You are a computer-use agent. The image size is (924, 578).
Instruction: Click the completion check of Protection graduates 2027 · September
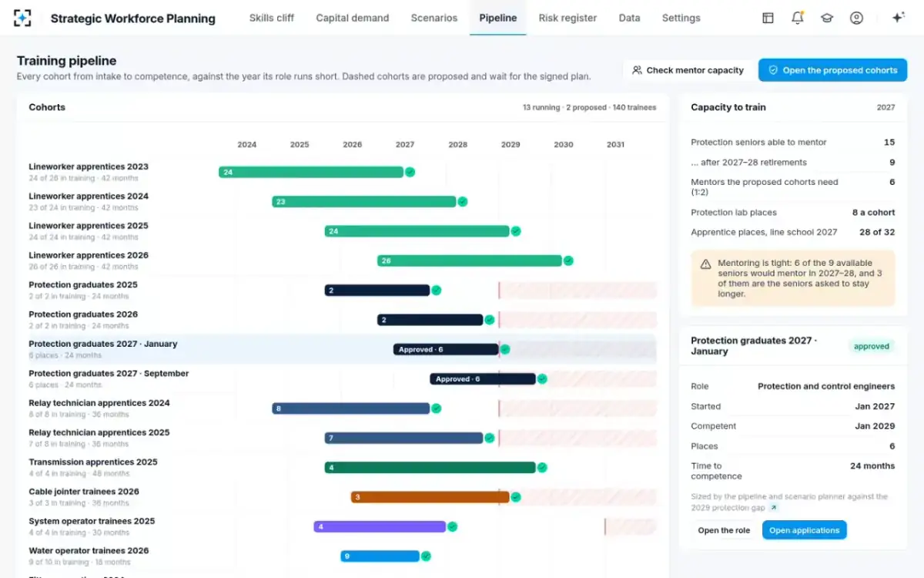pos(542,379)
